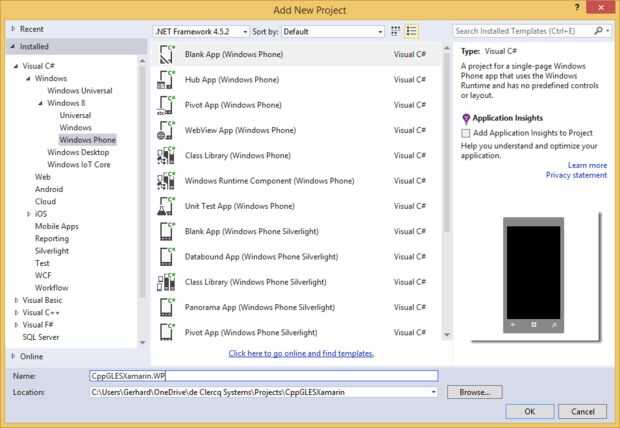620x428 pixels.
Task: Click the search magnifier icon
Action: 599,31
